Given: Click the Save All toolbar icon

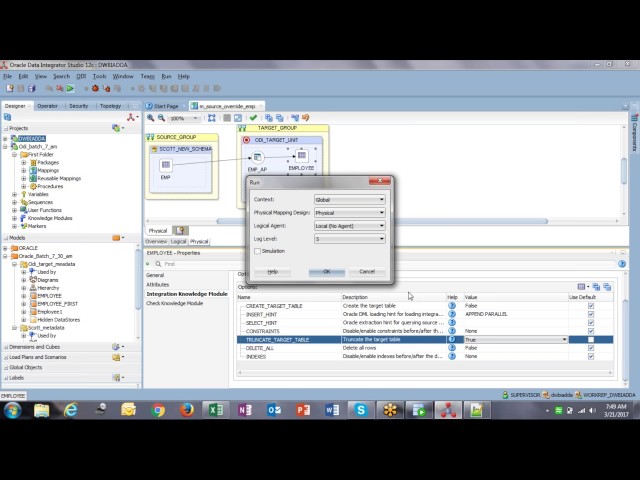Looking at the screenshot, I should point(31,88).
